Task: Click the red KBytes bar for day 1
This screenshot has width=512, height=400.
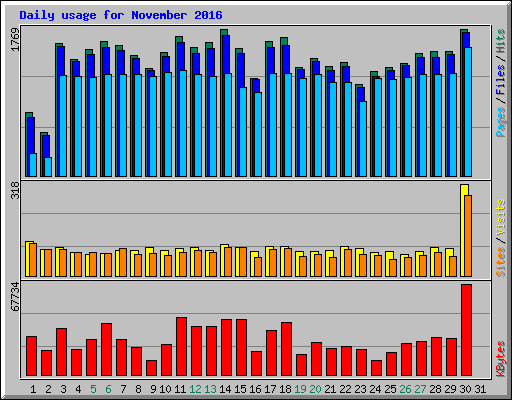Action: [31, 356]
